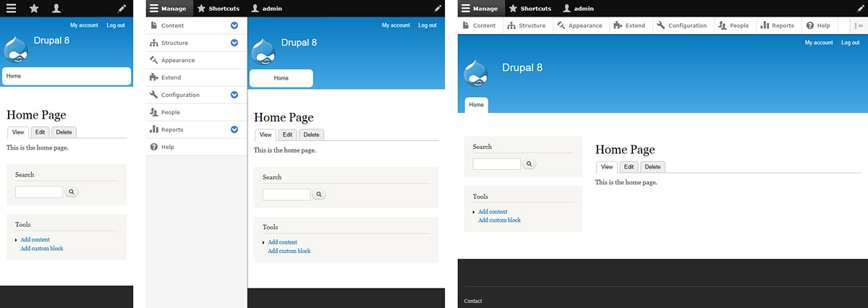Open Configuration in the vertical admin menu

(x=180, y=95)
